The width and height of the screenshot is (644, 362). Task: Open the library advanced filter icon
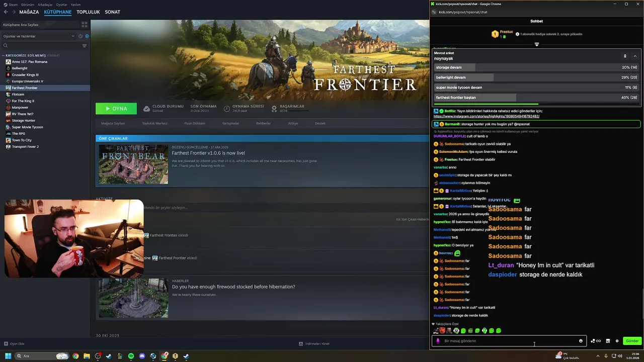click(85, 46)
